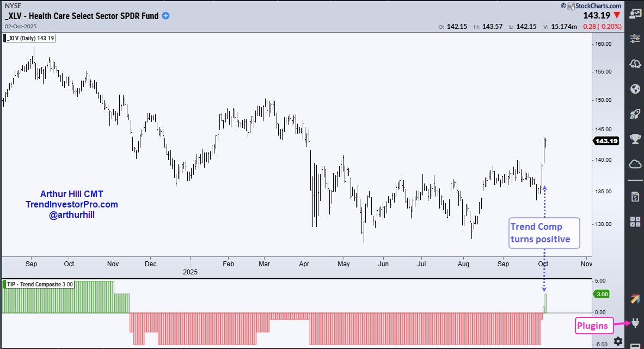
Task: Click the blue plus icon beside the fund name
Action: coord(166,16)
